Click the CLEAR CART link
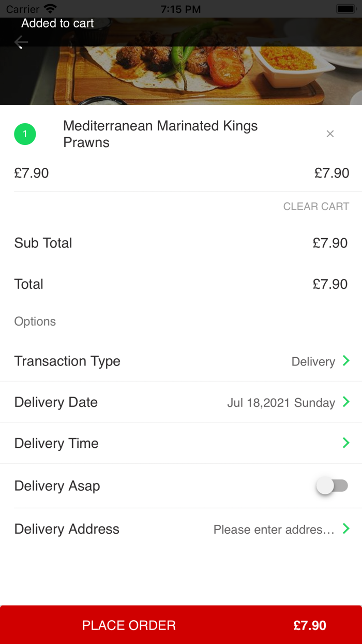 tap(316, 207)
